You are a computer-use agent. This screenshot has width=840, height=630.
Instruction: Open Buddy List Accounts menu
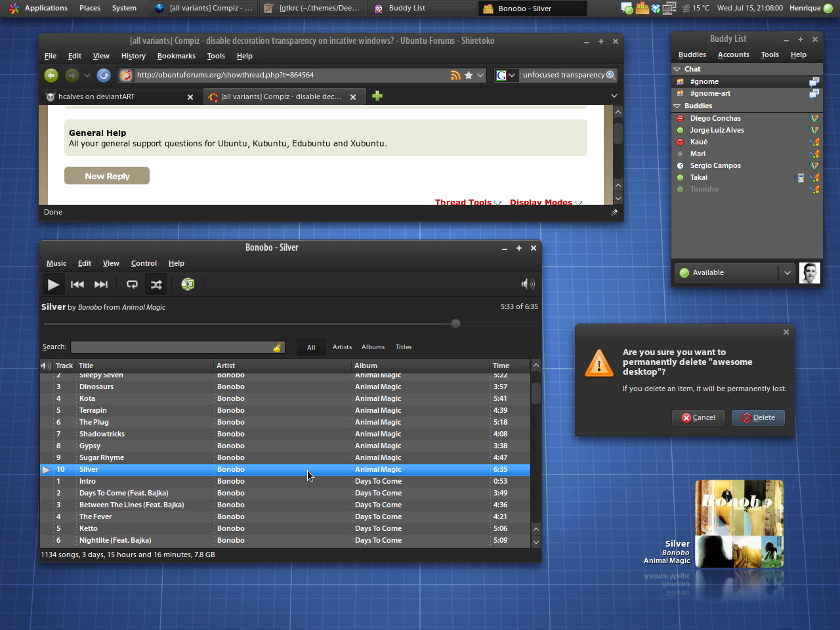pyautogui.click(x=734, y=54)
